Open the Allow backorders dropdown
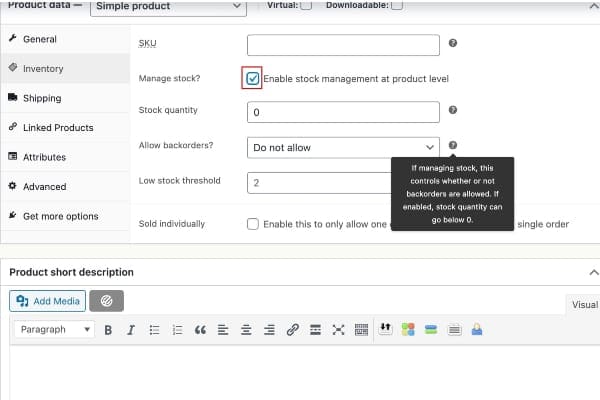Screen dimensions: 600x400 (x=343, y=147)
